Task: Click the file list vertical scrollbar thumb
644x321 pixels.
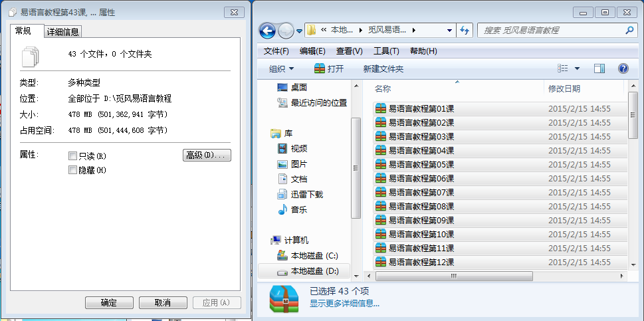Action: click(x=633, y=115)
